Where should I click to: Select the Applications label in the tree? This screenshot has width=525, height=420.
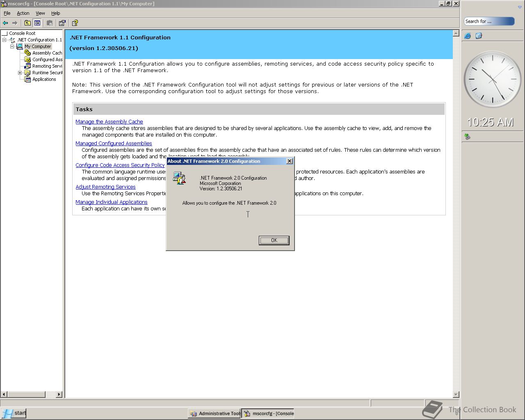[x=44, y=79]
